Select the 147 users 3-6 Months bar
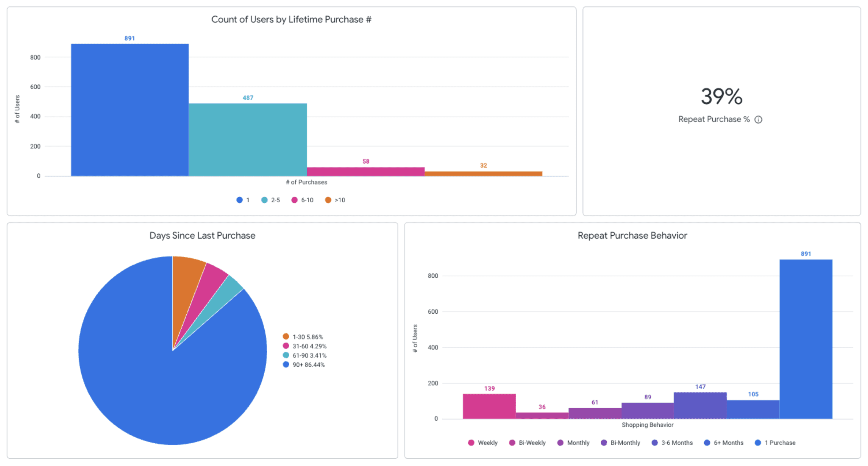The image size is (868, 466). 700,406
